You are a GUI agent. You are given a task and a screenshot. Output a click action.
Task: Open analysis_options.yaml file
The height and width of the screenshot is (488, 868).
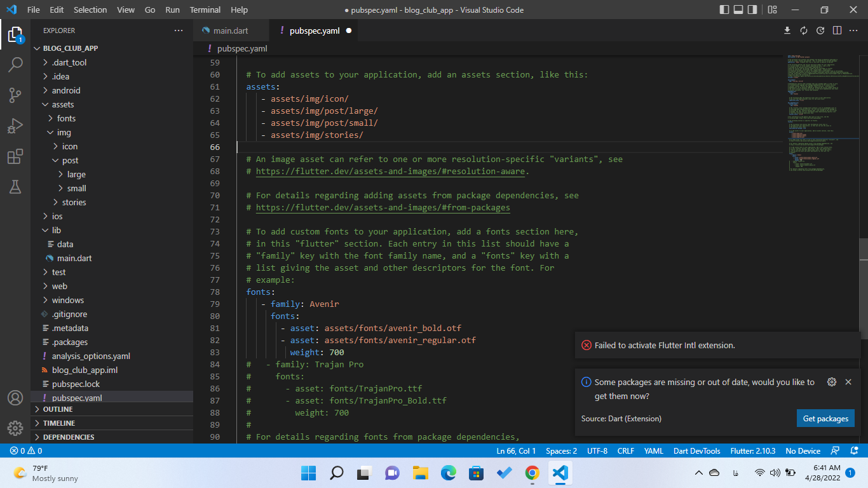pos(112,356)
